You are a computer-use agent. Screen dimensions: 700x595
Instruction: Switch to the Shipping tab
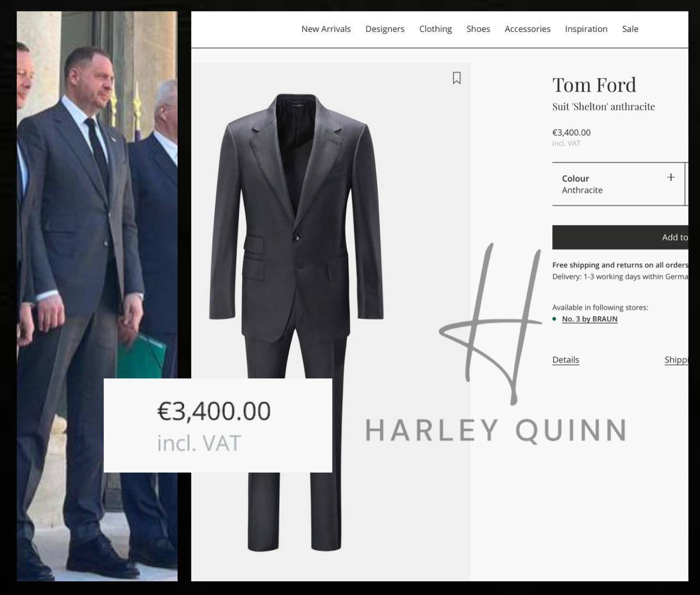(x=676, y=360)
